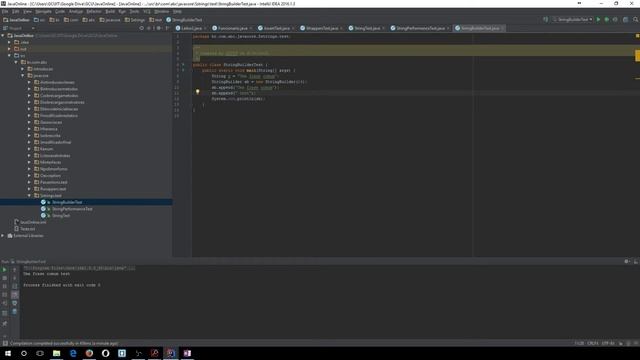This screenshot has width=640, height=360.
Task: Click the run gutter icon beside the class declaration
Action: tap(183, 64)
